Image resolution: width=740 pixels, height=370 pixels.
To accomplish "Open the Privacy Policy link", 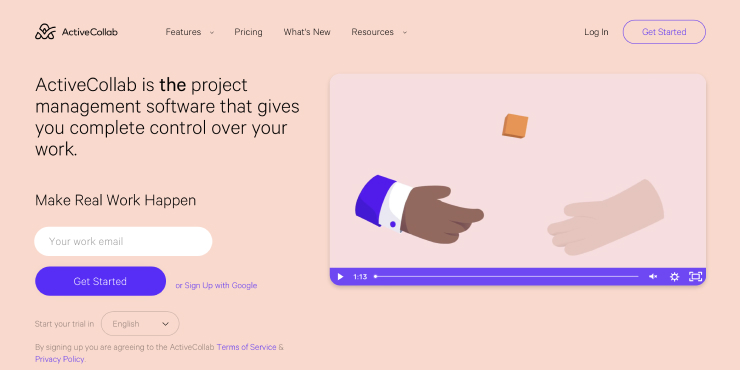I will [x=60, y=359].
